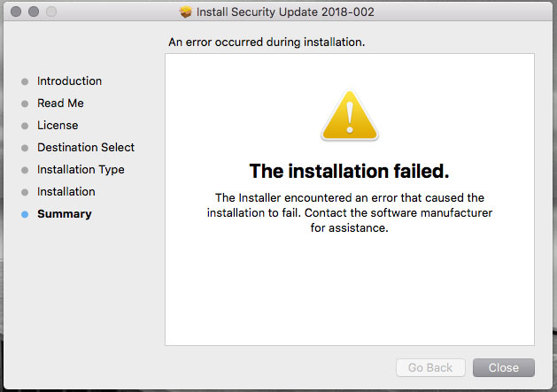Click the gray bullet beside Destination Select
The height and width of the screenshot is (392, 557).
click(25, 148)
